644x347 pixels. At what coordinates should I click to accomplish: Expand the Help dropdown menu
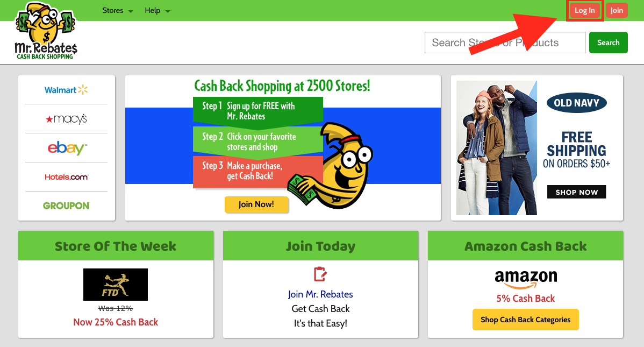point(158,11)
